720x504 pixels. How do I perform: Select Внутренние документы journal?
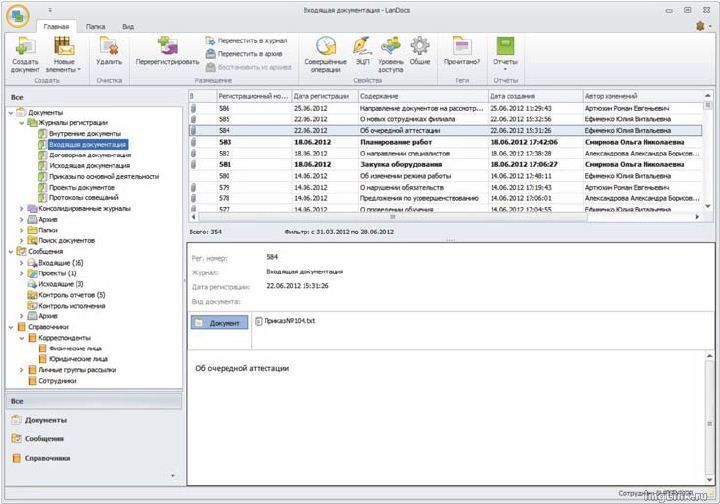[x=84, y=134]
